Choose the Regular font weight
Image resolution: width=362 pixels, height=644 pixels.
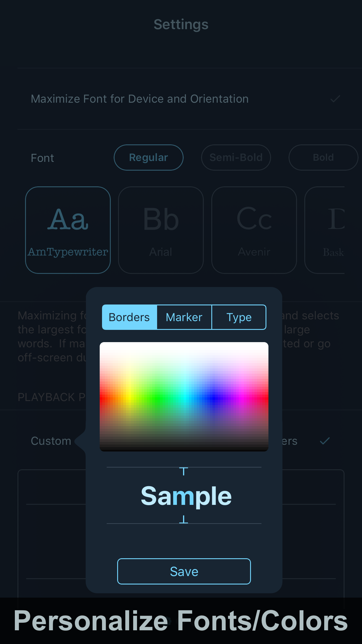click(x=148, y=157)
